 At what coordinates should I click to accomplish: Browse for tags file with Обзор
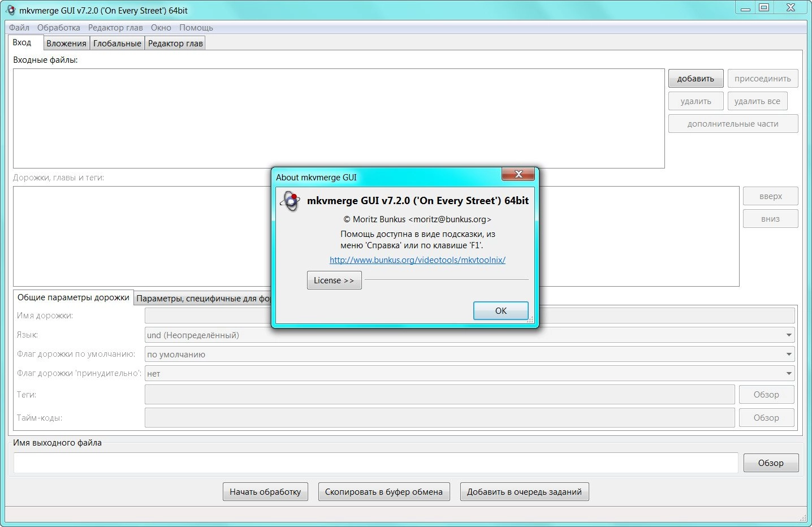pos(766,395)
